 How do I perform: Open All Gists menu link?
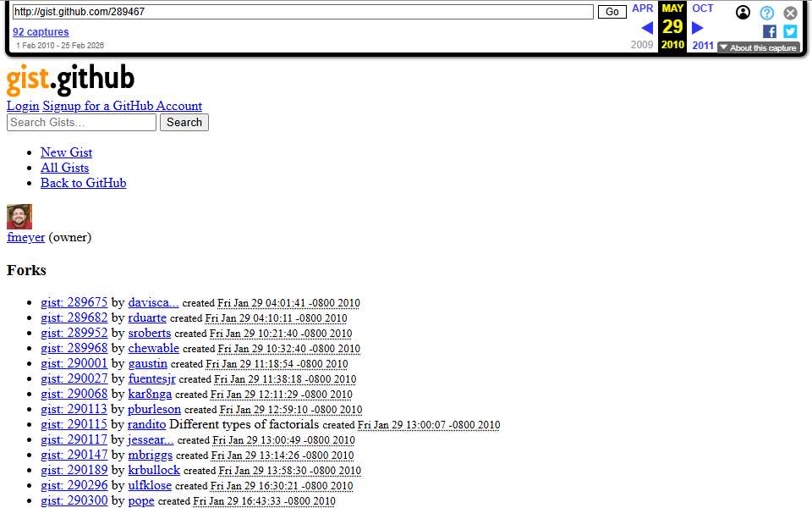(65, 168)
